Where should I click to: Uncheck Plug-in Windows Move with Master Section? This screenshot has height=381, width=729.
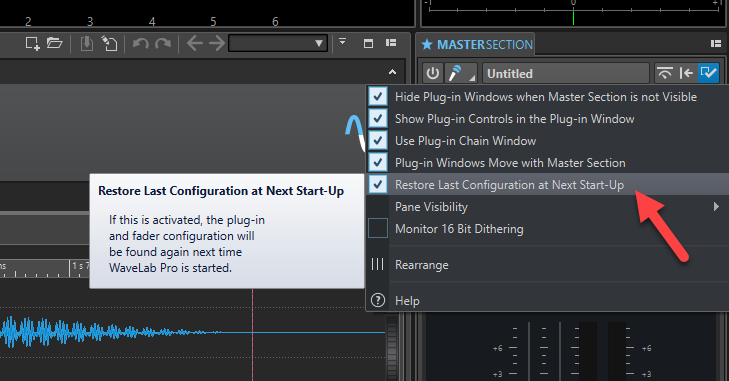tap(378, 162)
